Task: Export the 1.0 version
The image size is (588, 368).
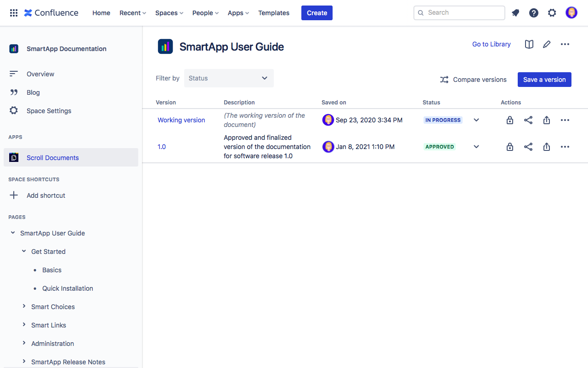Action: pyautogui.click(x=546, y=146)
